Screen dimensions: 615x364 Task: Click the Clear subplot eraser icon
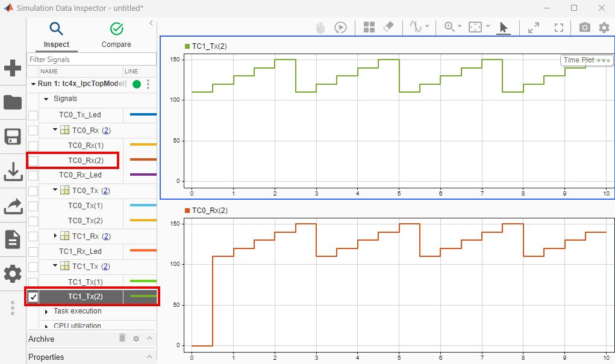(388, 26)
